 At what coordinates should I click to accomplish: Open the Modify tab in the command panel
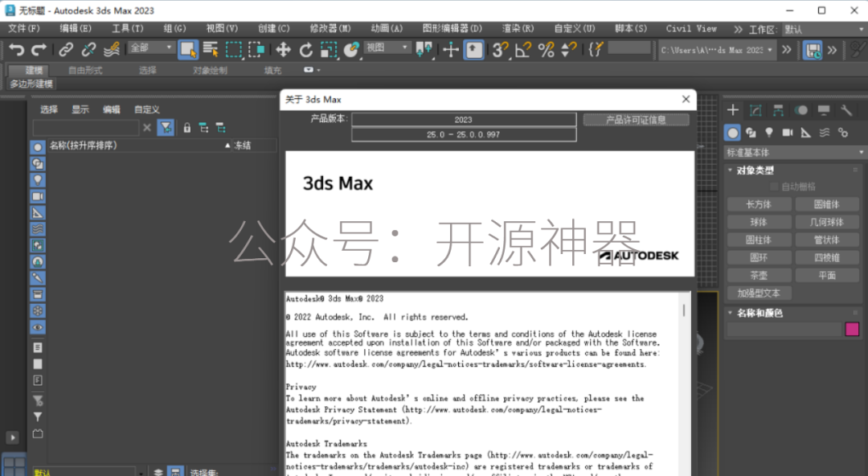(755, 110)
